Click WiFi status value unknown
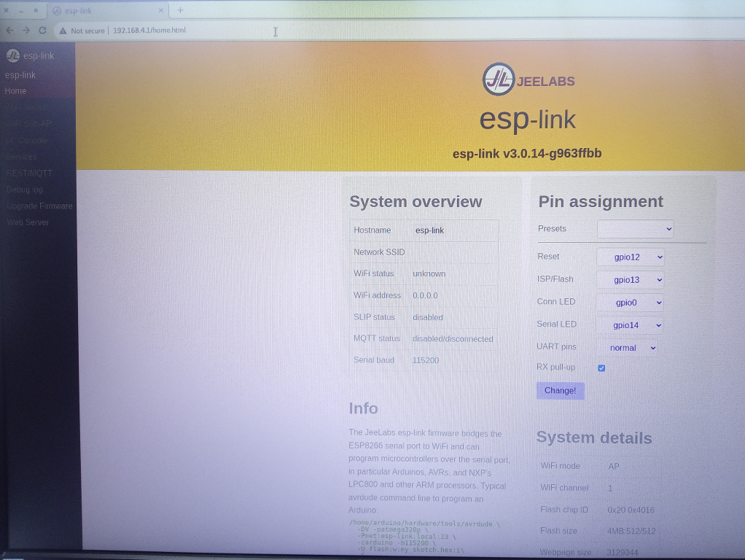The image size is (745, 560). coord(429,274)
